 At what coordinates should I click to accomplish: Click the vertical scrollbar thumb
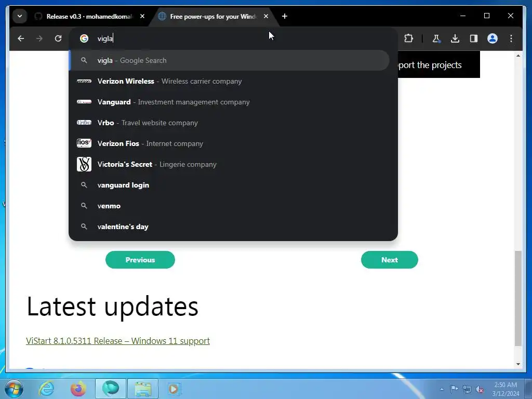518,298
